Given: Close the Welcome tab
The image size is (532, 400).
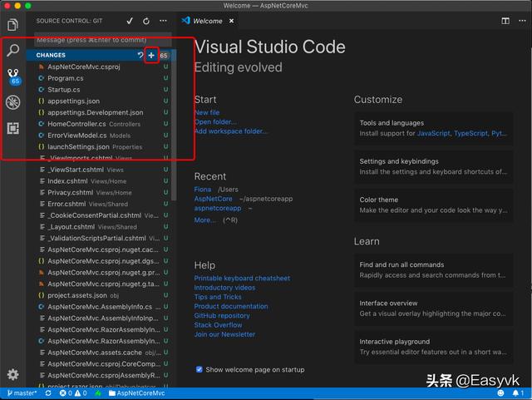Looking at the screenshot, I should click(x=231, y=21).
